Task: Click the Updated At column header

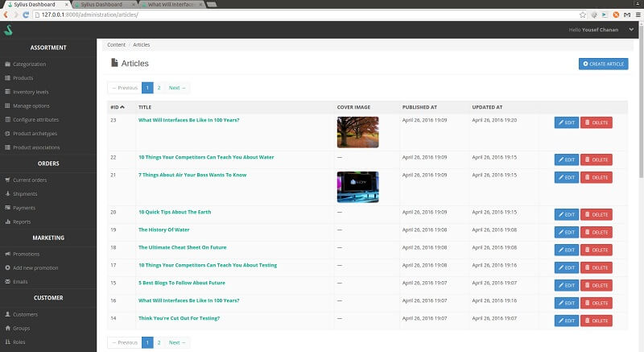Action: pos(487,107)
